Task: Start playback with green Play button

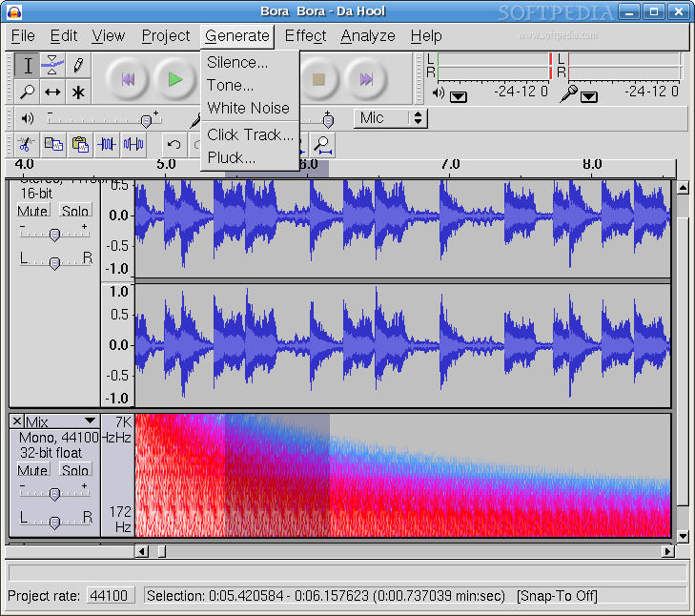Action: pyautogui.click(x=175, y=79)
